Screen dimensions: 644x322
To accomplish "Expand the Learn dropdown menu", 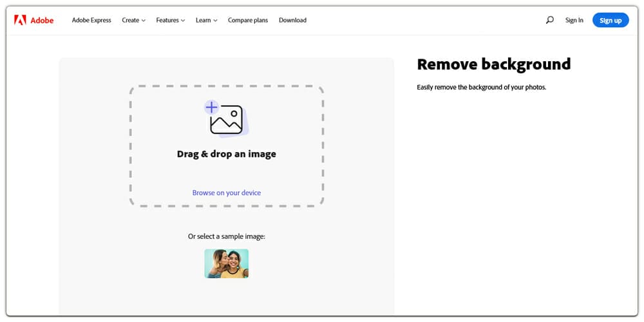I will click(206, 20).
